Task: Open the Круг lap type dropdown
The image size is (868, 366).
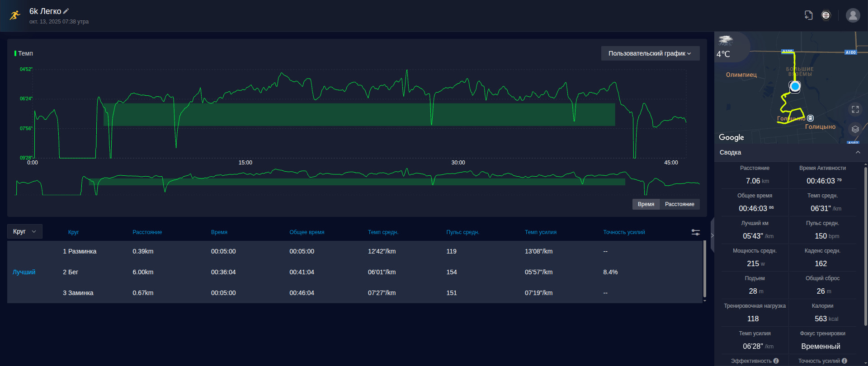Action: click(x=25, y=231)
